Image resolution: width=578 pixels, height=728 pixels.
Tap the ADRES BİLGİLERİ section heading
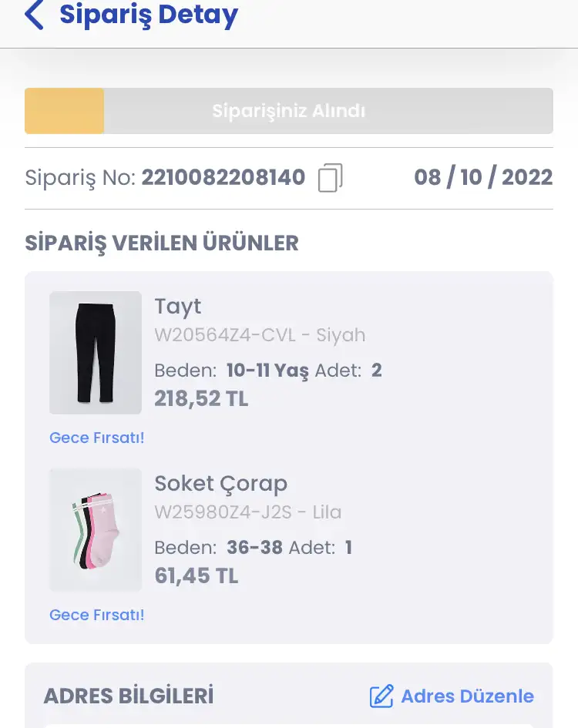click(x=129, y=696)
